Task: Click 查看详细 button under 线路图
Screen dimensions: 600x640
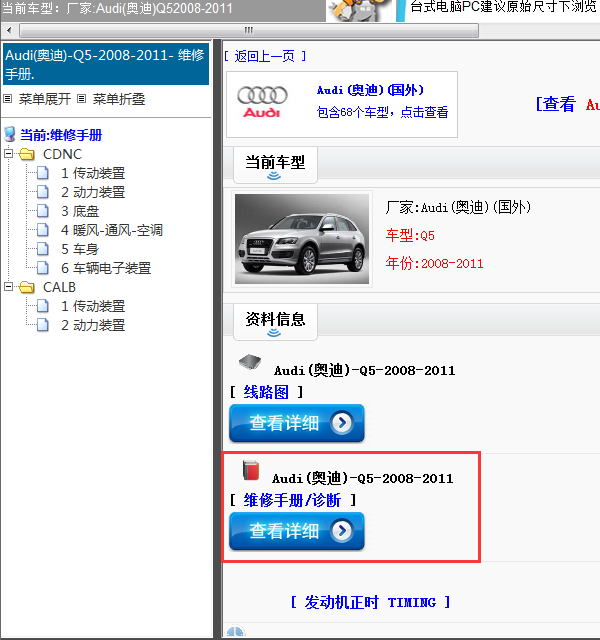Action: click(x=297, y=423)
